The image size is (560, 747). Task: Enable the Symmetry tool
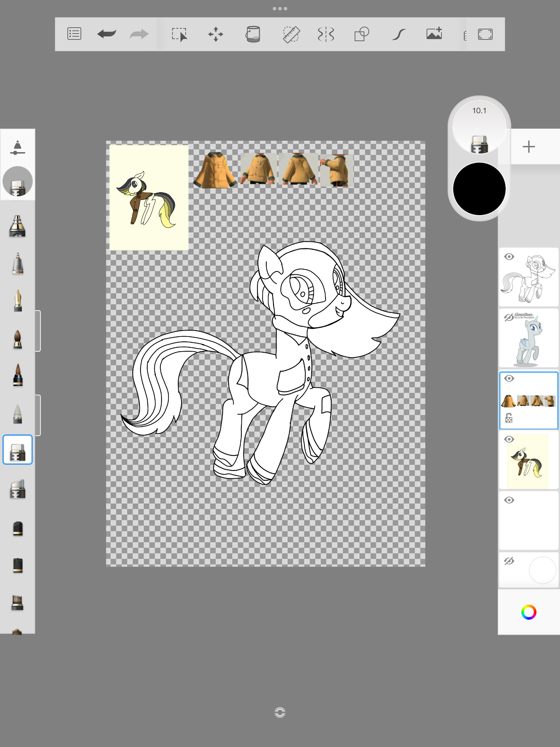(326, 34)
